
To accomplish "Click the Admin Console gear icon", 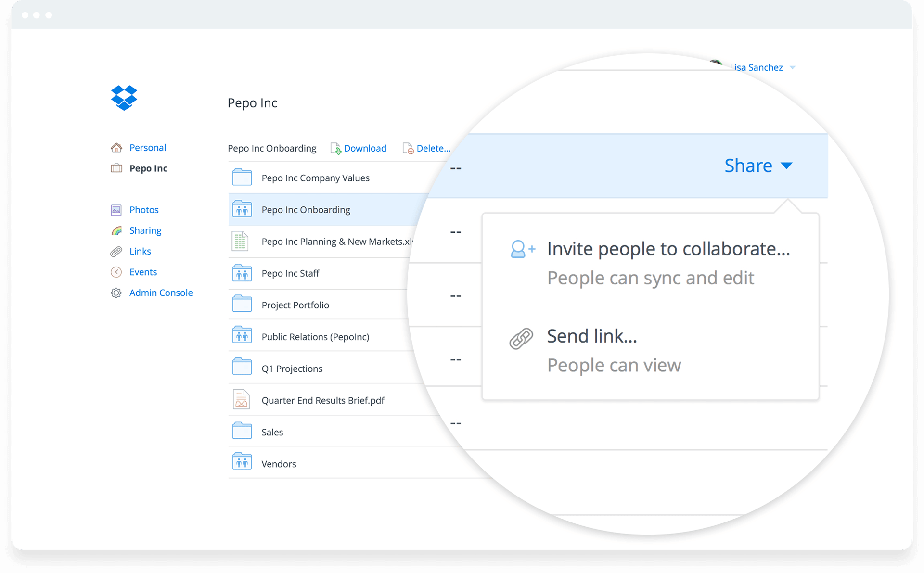I will pos(116,293).
